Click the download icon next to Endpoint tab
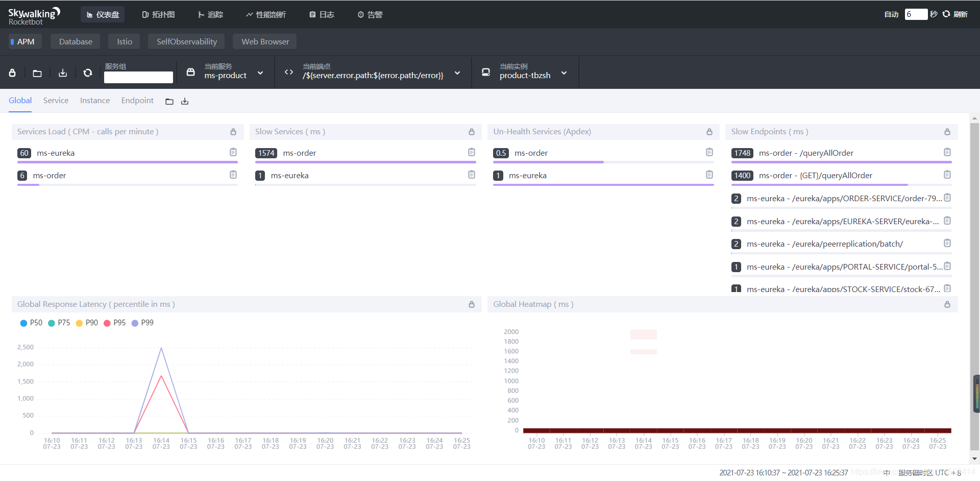The image size is (980, 481). (185, 101)
